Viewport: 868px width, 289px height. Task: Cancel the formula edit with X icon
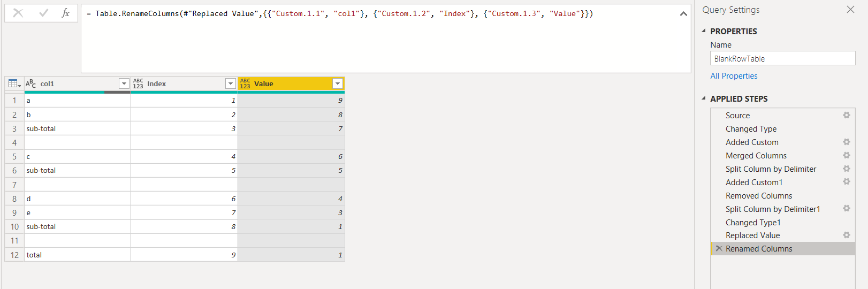click(18, 13)
